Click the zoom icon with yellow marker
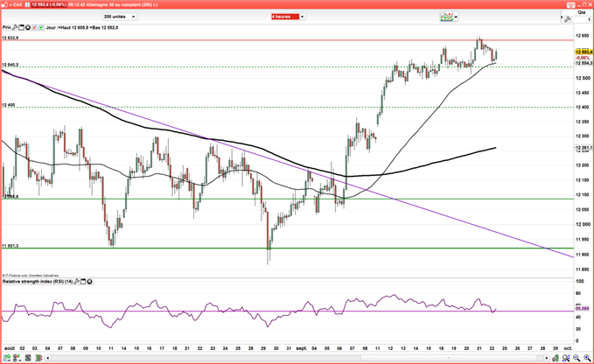Image resolution: width=594 pixels, height=364 pixels. 566,358
